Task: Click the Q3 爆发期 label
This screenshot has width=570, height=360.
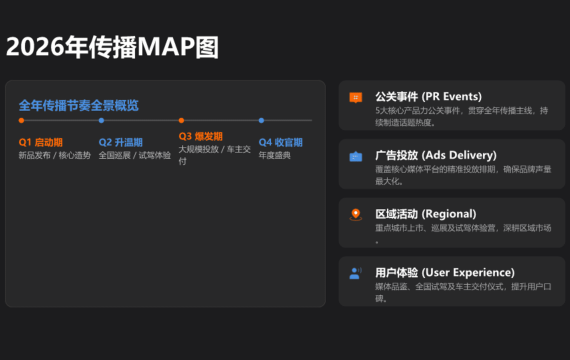Action: tap(201, 136)
